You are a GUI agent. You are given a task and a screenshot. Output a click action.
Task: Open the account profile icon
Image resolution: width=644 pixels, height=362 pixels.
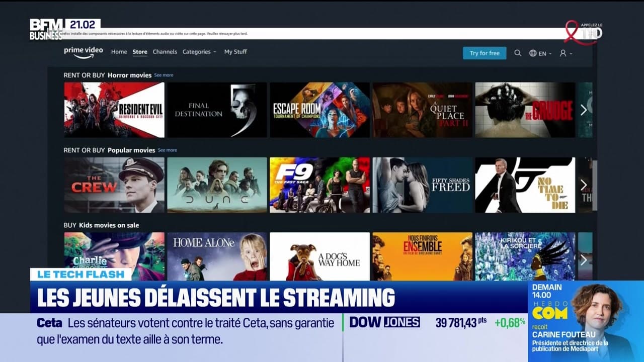pyautogui.click(x=563, y=52)
